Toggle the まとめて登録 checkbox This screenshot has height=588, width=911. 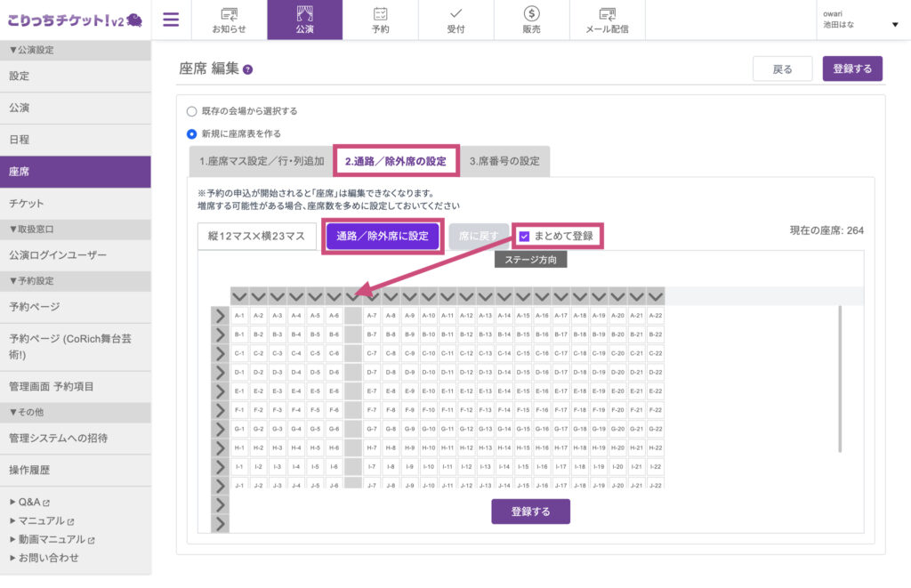524,237
